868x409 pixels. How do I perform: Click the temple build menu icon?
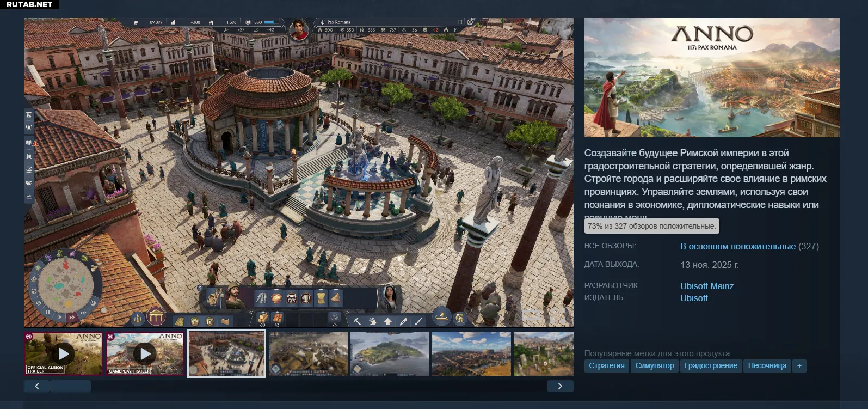pos(156,316)
